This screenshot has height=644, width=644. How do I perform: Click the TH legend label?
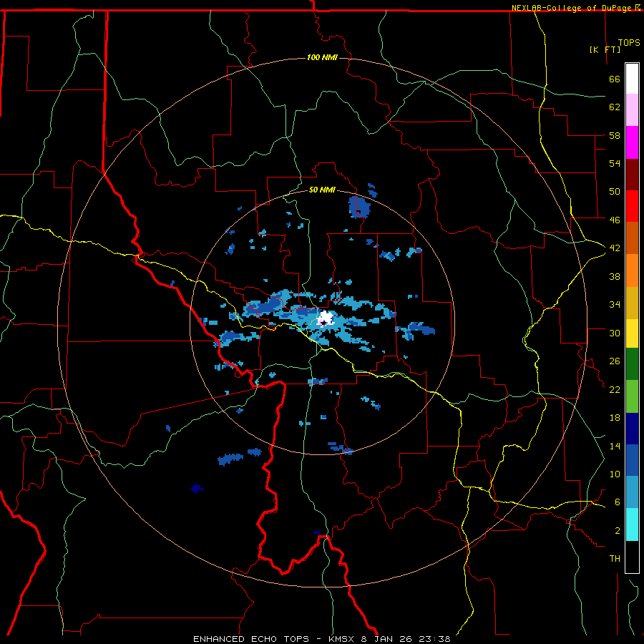tap(615, 559)
